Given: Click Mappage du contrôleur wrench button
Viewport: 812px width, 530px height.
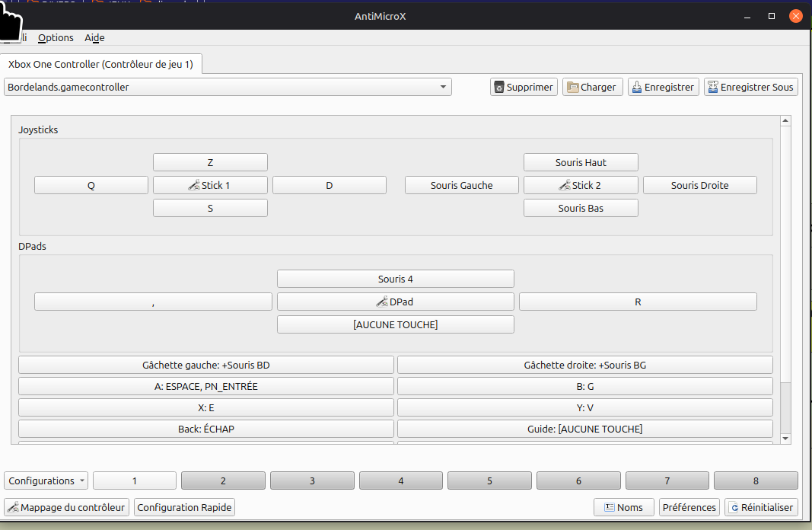Looking at the screenshot, I should [66, 507].
